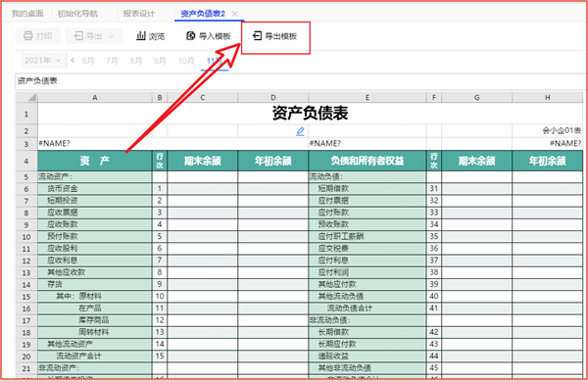
Task: Click the 货币资金 cell
Action: point(95,188)
